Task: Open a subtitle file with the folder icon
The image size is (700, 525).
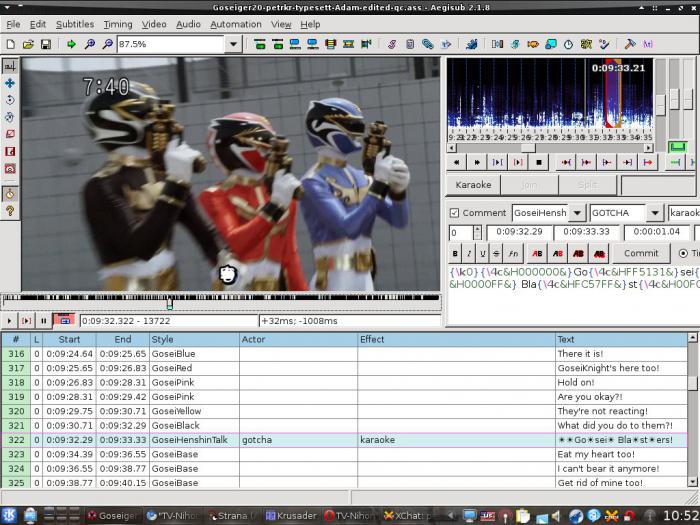Action: pyautogui.click(x=28, y=44)
